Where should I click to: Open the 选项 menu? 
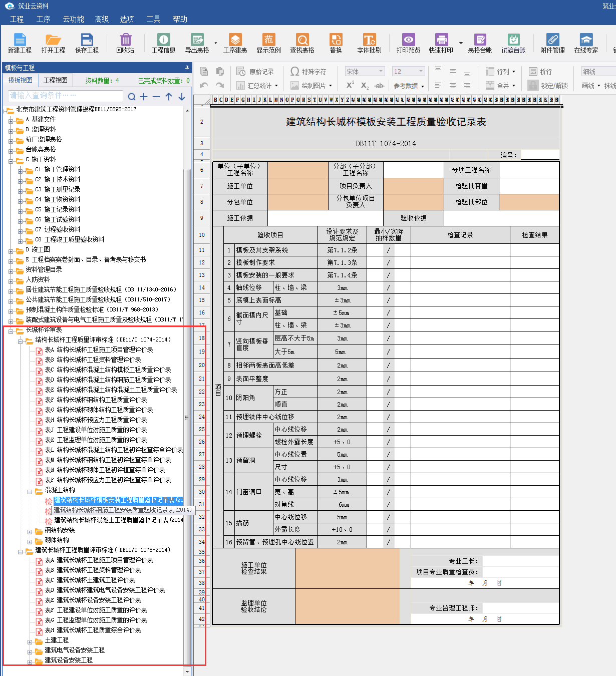[x=127, y=19]
